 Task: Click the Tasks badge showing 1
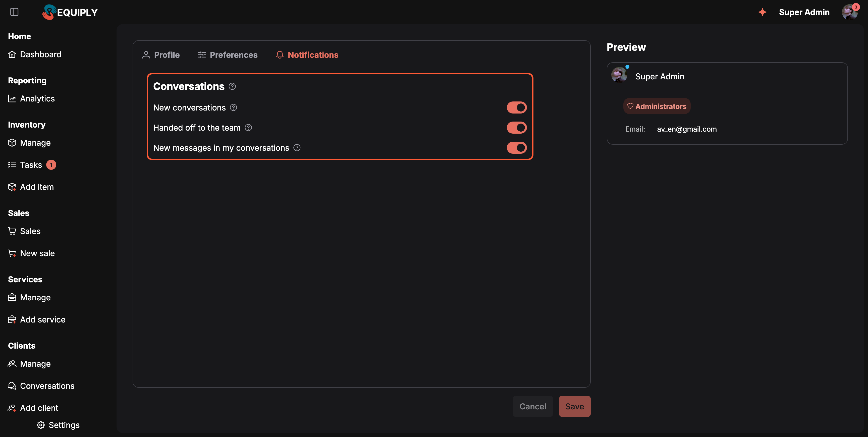[51, 165]
